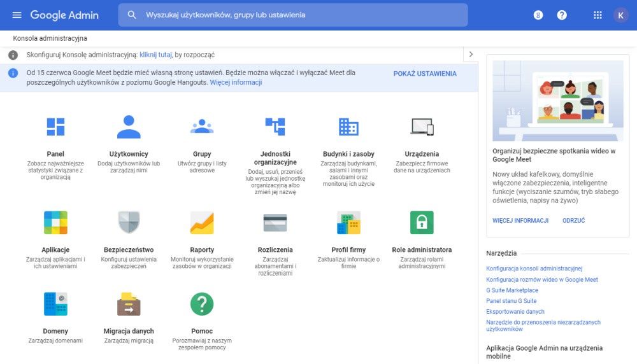Click the POKAŻ USTAWIENIA button
This screenshot has width=637, height=364.
[425, 74]
